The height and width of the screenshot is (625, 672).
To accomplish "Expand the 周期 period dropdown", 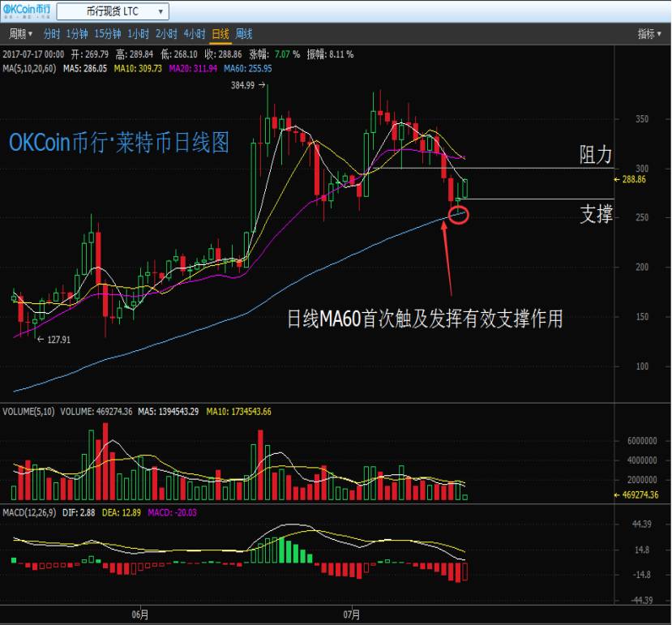I will [x=20, y=34].
